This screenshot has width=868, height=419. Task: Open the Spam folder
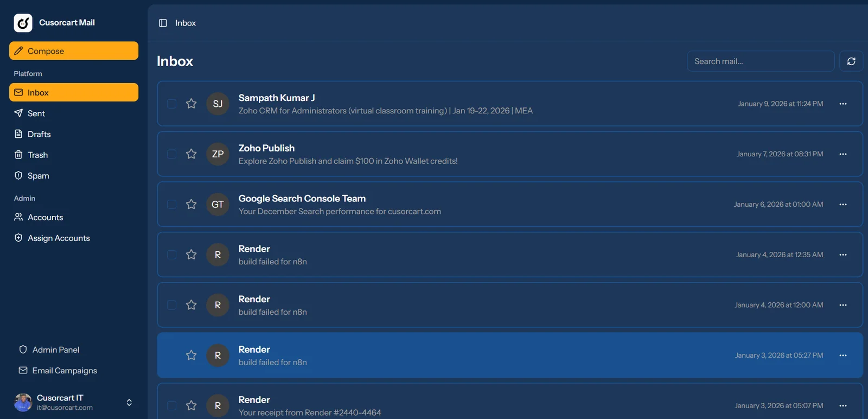coord(74,176)
